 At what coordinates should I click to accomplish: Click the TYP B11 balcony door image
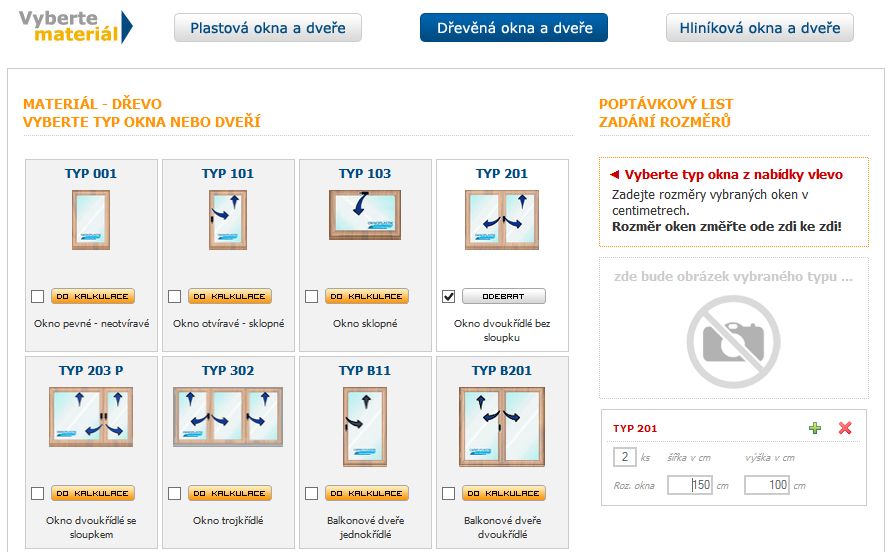[365, 425]
